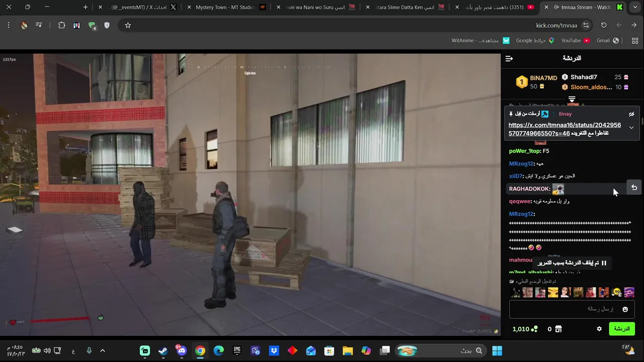Screen dimensions: 644x362
Task: Collapse the chat panel with the arrow-lines icon
Action: tap(509, 59)
